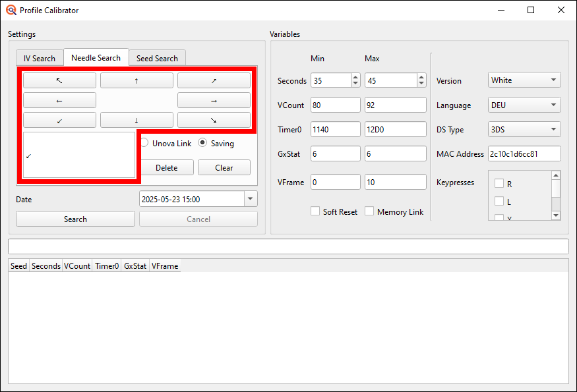Click the left needle direction arrow
This screenshot has width=577, height=392.
coord(59,100)
